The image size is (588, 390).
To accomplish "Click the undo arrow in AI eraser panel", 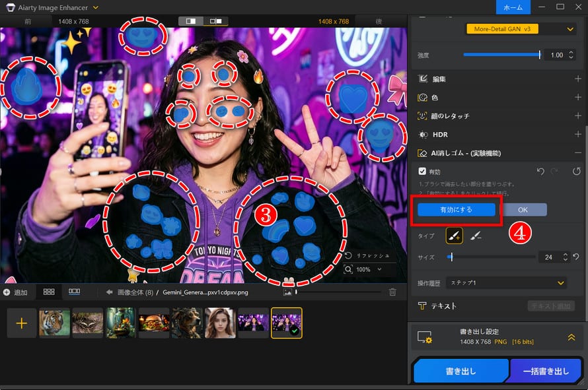I will coord(540,172).
